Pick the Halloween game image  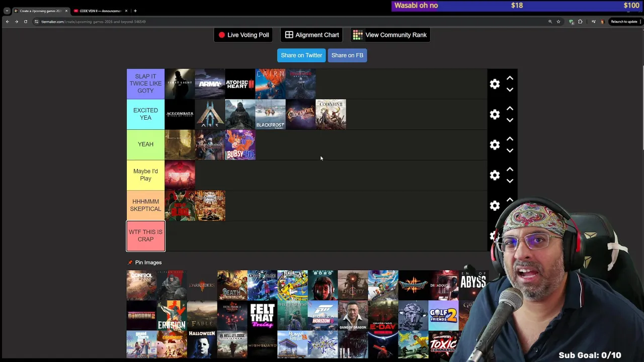[x=202, y=344]
